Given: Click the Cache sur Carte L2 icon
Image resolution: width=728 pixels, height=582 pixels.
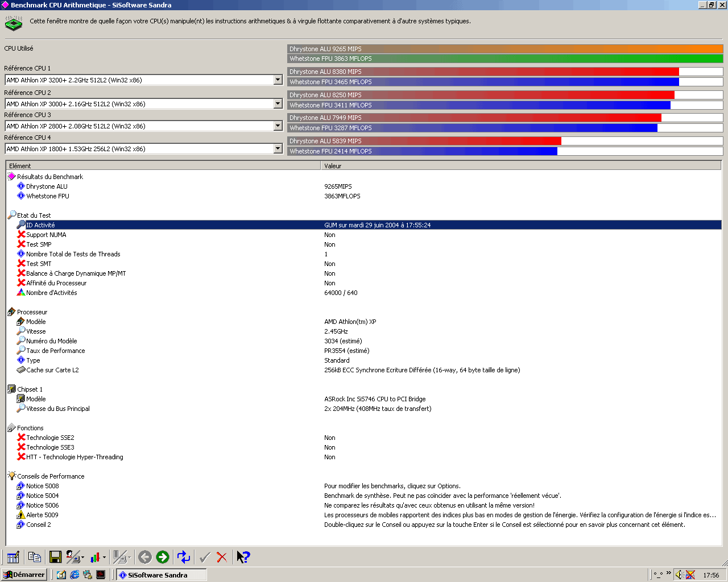Looking at the screenshot, I should [x=21, y=370].
